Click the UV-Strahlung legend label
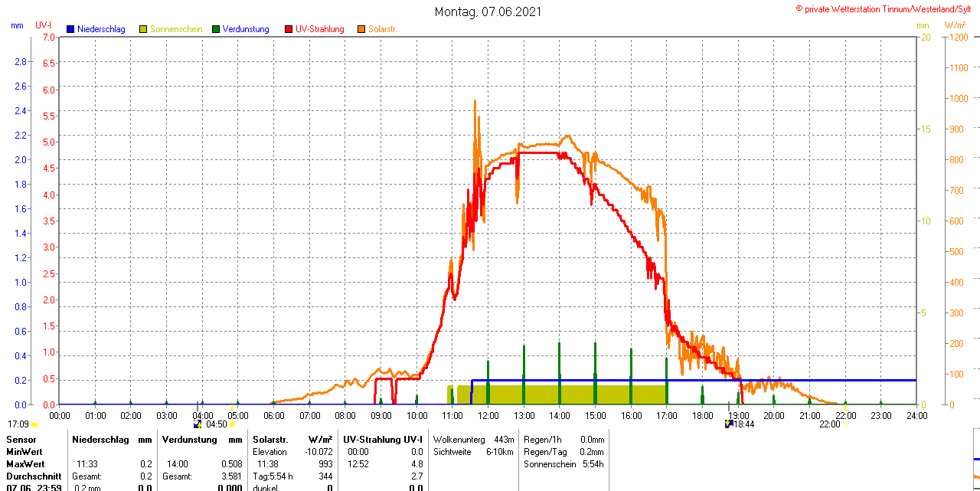Image resolution: width=980 pixels, height=491 pixels. pos(320,29)
